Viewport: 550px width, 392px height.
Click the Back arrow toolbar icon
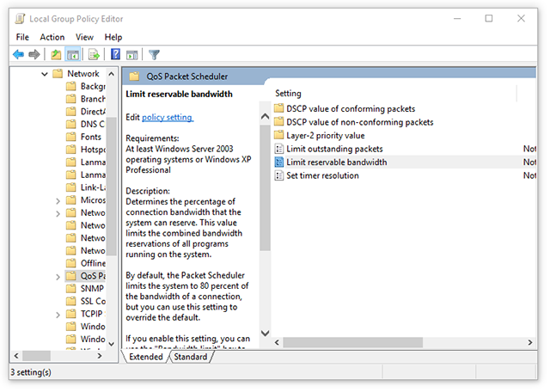click(18, 55)
